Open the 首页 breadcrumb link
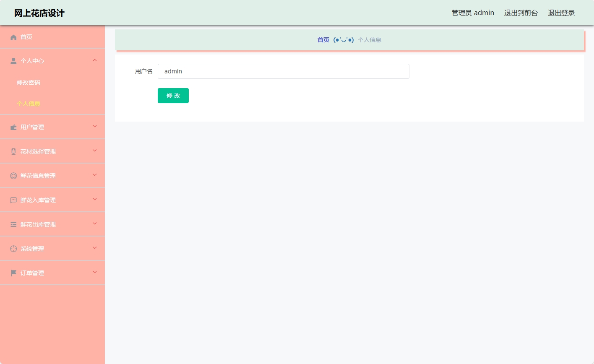Viewport: 594px width, 364px height. pyautogui.click(x=323, y=40)
